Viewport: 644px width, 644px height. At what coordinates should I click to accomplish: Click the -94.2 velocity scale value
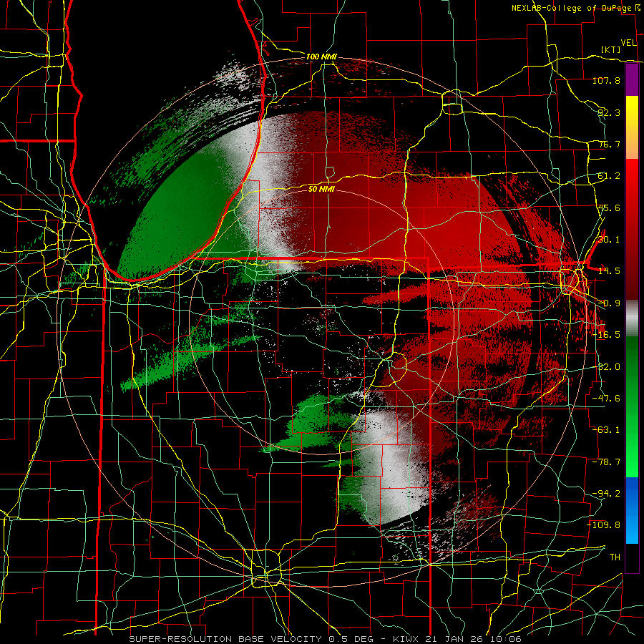tap(606, 494)
